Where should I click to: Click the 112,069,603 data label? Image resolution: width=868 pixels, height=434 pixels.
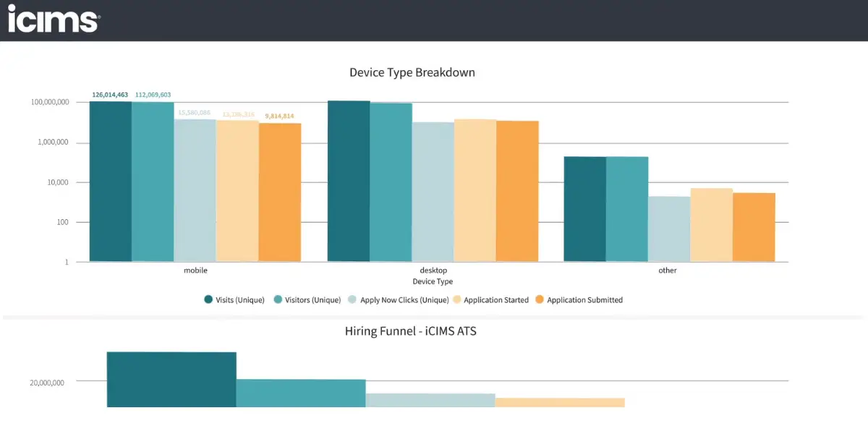(x=153, y=95)
